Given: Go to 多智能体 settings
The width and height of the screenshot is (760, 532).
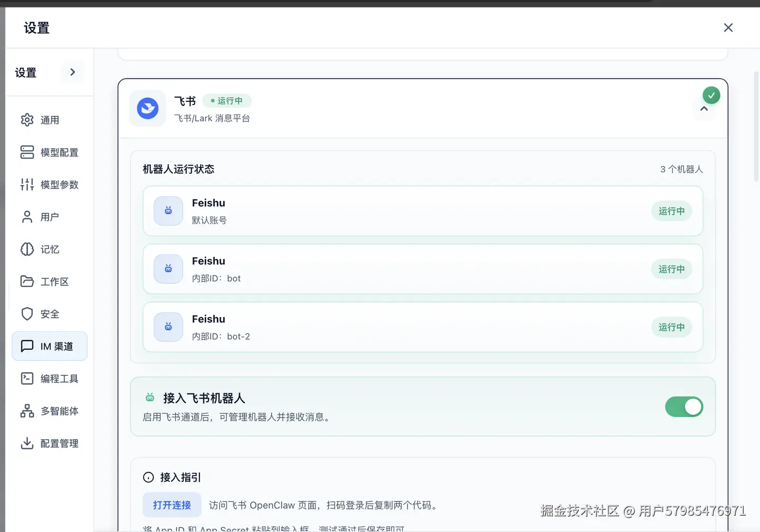Looking at the screenshot, I should tap(50, 411).
